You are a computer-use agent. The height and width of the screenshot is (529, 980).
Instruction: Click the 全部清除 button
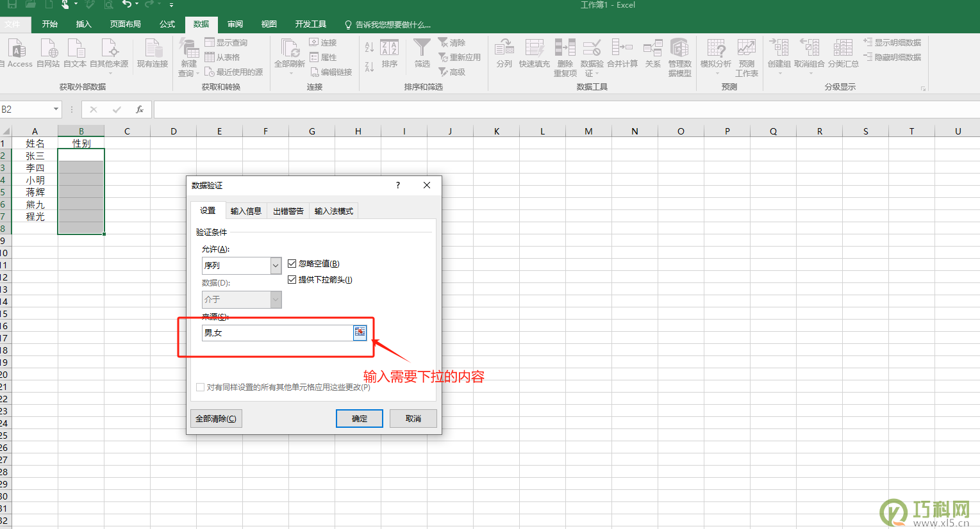216,419
